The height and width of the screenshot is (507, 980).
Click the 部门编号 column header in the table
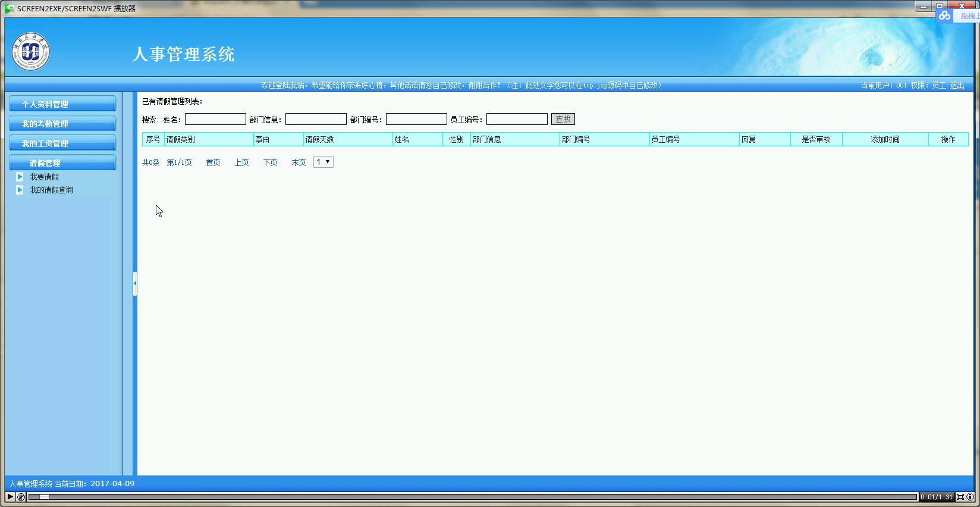tap(604, 139)
